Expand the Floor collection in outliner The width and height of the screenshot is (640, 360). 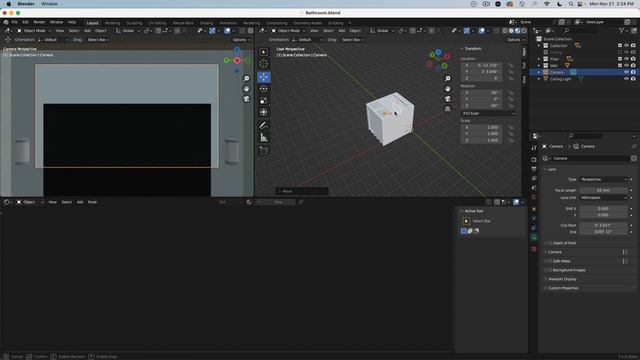pyautogui.click(x=539, y=59)
